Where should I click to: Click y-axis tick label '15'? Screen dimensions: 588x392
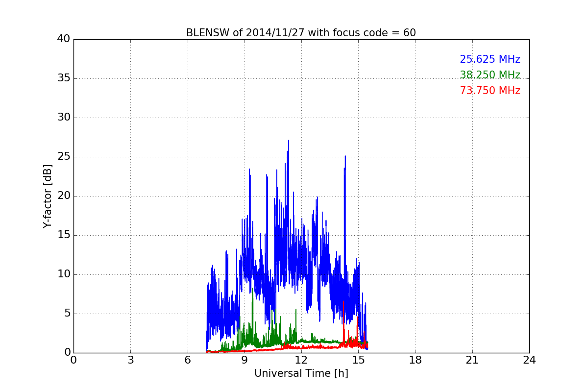(x=64, y=235)
